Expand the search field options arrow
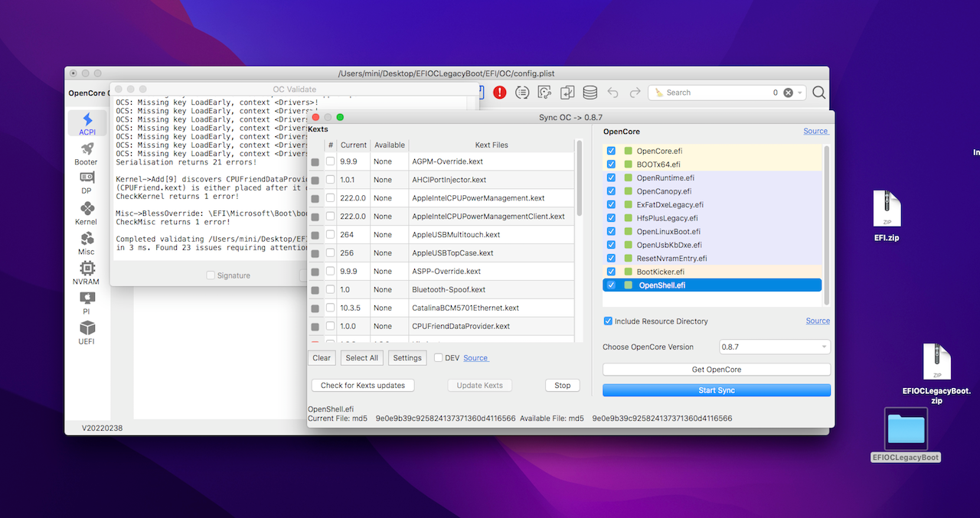Image resolution: width=980 pixels, height=518 pixels. pos(801,93)
